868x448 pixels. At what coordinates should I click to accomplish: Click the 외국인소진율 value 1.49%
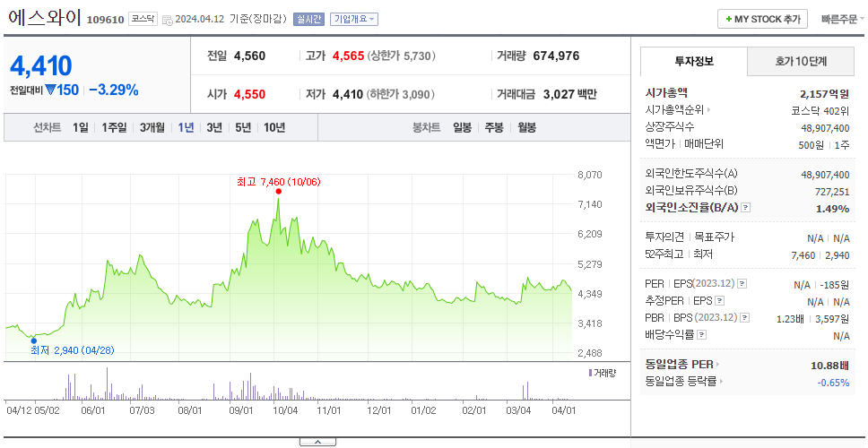pyautogui.click(x=832, y=209)
